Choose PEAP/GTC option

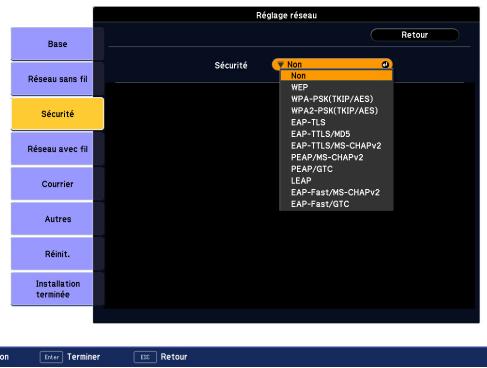[336, 169]
